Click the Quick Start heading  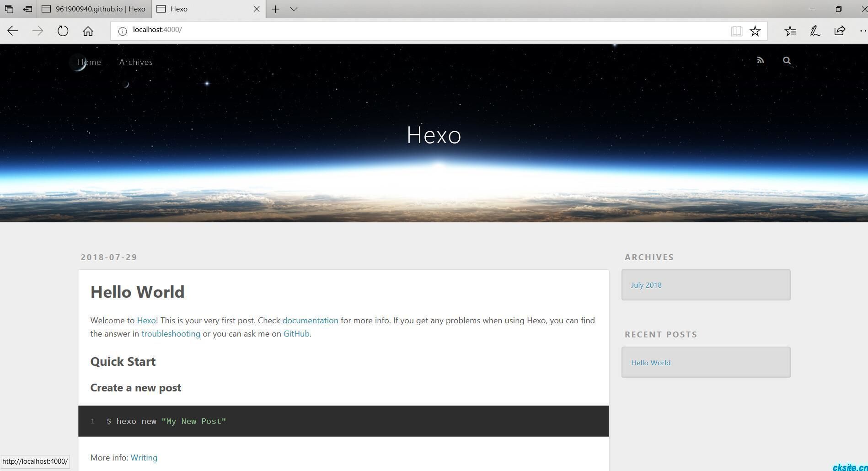(x=123, y=361)
